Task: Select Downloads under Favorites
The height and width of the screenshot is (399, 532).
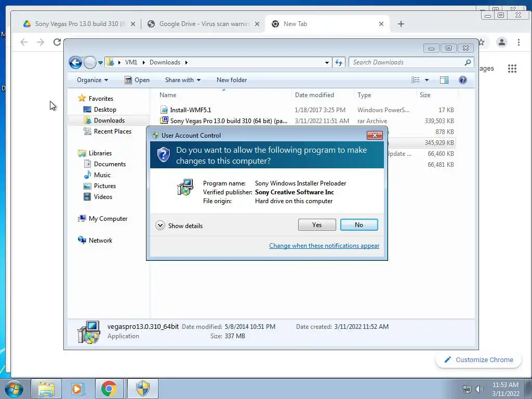Action: point(109,121)
